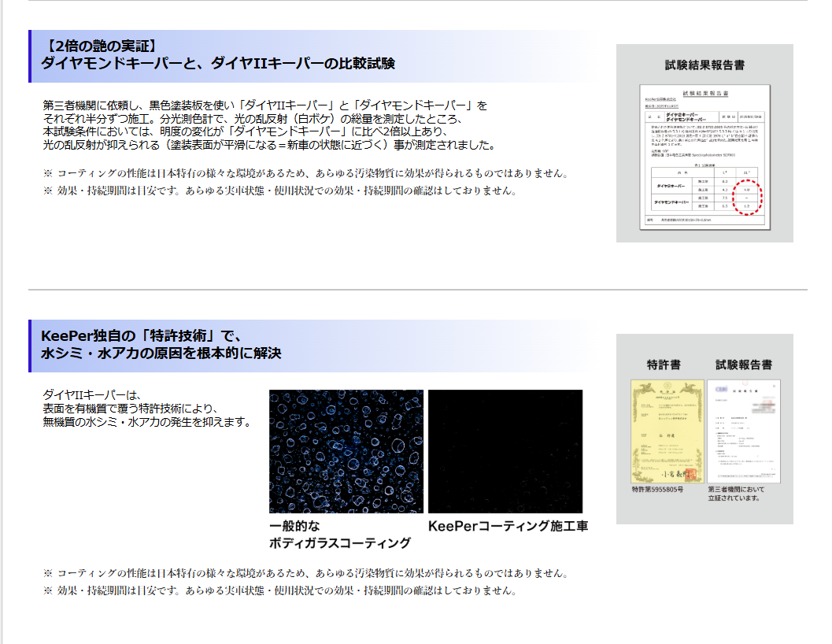Open the 試験結果報告書 document thumbnail
The height and width of the screenshot is (644, 832).
[704, 157]
